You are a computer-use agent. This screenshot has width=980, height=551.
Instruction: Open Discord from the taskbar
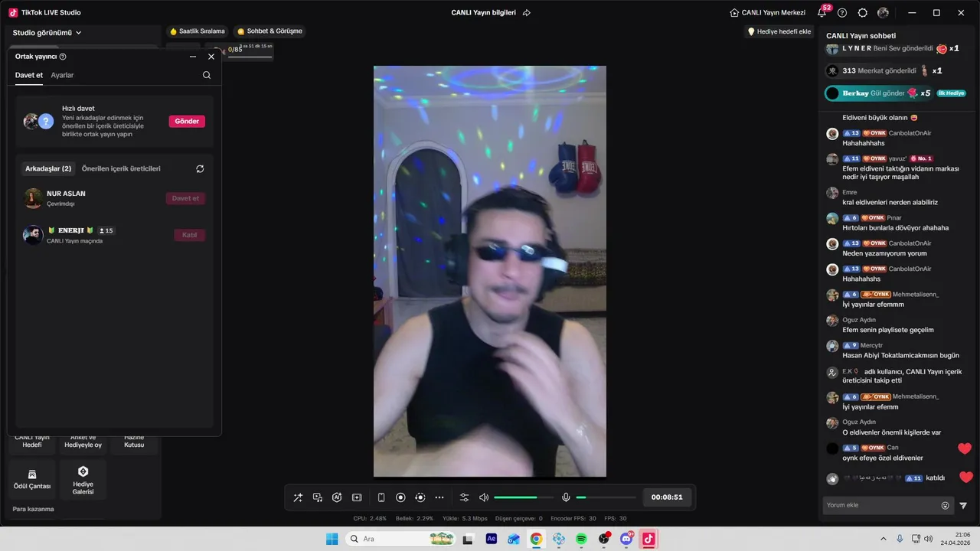click(626, 539)
